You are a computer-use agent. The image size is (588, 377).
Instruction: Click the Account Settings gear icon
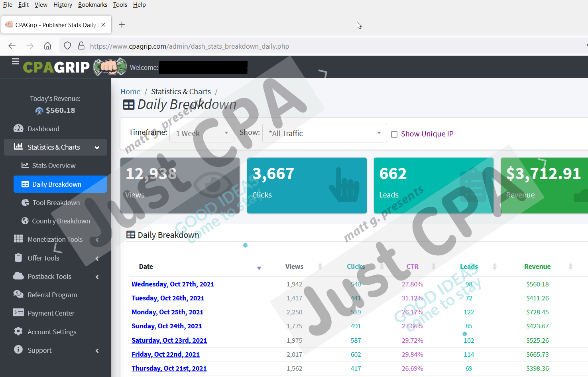[18, 331]
